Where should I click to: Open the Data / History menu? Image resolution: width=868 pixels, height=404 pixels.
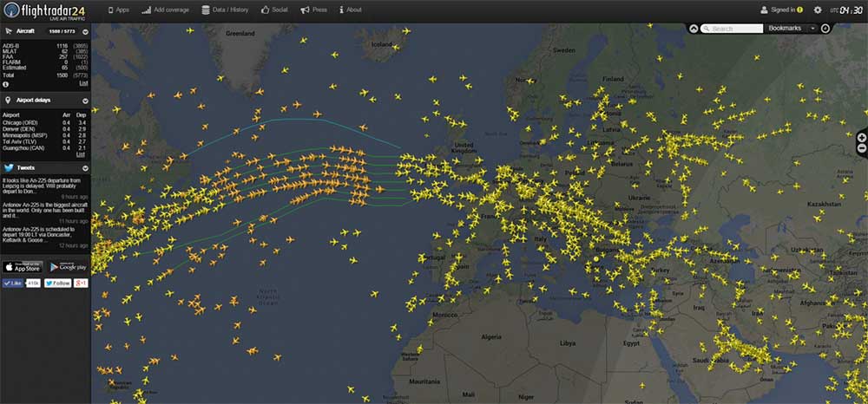click(225, 10)
